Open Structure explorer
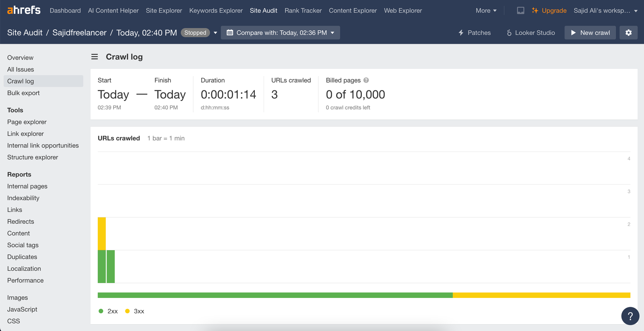The image size is (644, 331). pos(33,157)
